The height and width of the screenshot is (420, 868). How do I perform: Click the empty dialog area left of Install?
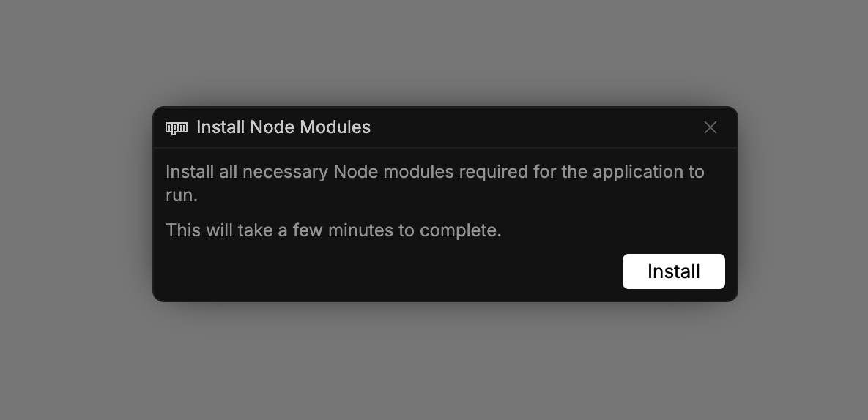click(x=388, y=271)
